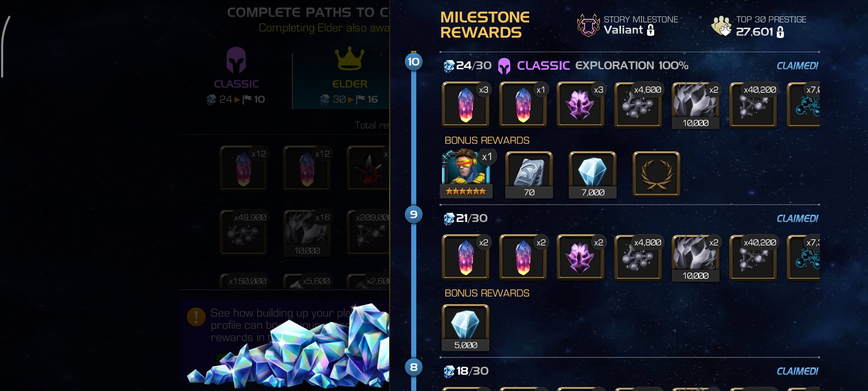Tap the x4,800 catalyst reward in milestone 9

[x=638, y=258]
